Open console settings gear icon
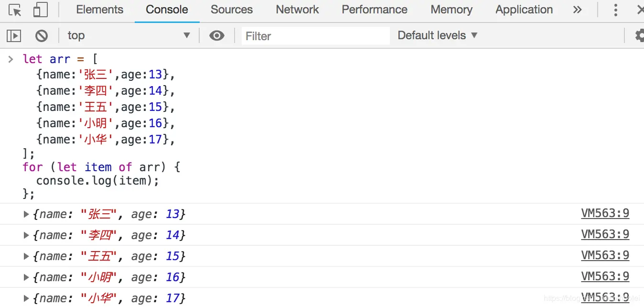644x307 pixels. click(639, 35)
